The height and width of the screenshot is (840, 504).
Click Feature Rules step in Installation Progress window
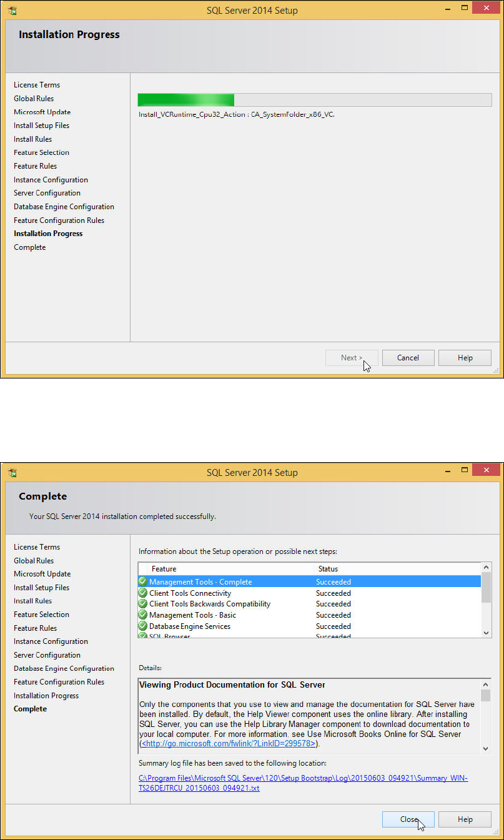[x=35, y=166]
